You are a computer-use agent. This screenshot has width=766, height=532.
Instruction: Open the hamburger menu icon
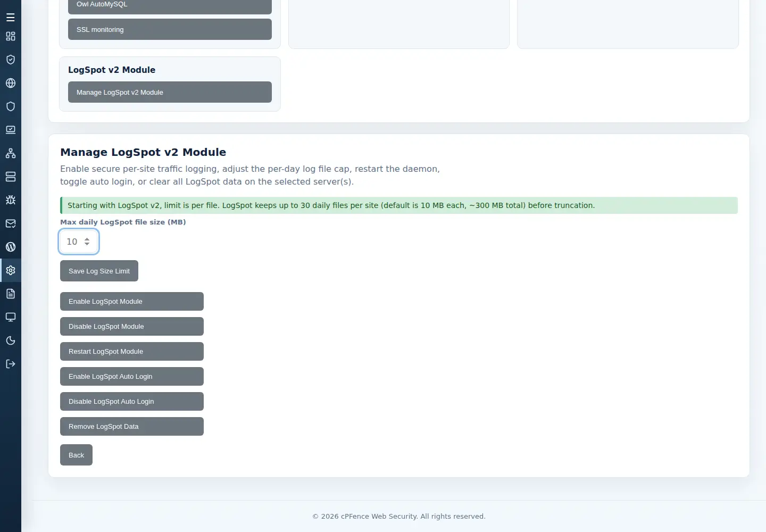[x=11, y=18]
